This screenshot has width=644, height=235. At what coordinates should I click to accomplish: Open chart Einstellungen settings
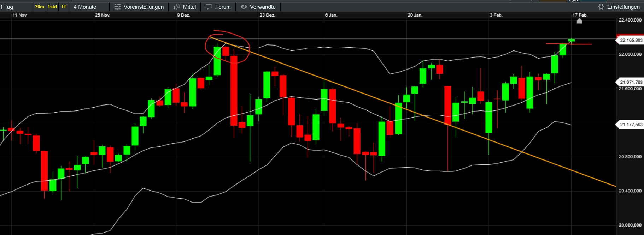[x=619, y=7]
